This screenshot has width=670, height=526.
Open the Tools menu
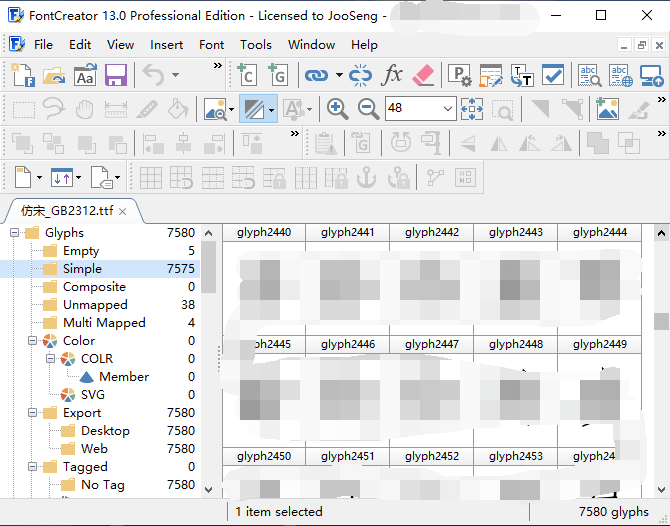255,45
